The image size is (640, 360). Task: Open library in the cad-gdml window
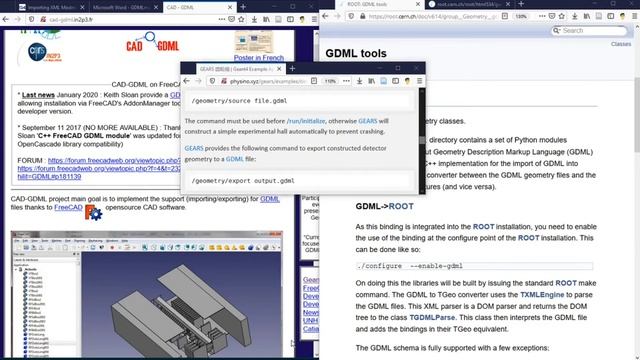(266, 19)
